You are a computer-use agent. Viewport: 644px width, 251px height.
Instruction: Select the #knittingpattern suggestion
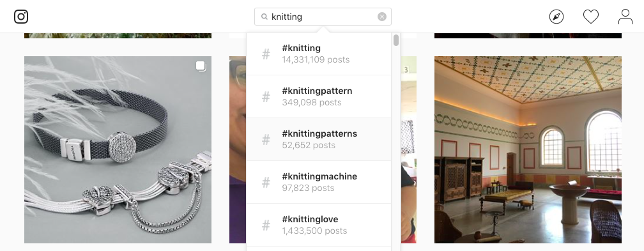click(318, 96)
